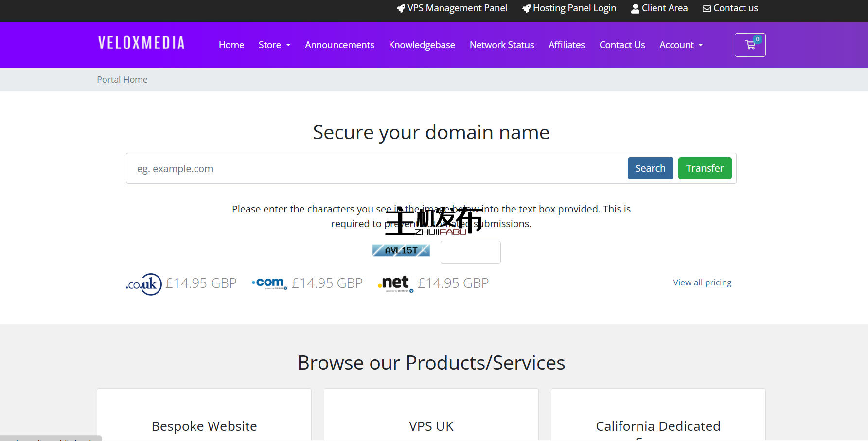Select the .com domain logo
This screenshot has height=441, width=868.
(x=269, y=283)
